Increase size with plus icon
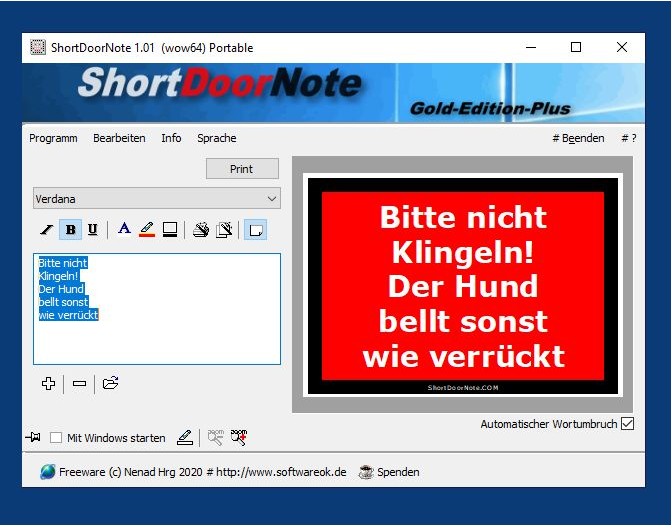Image resolution: width=671 pixels, height=526 pixels. [48, 383]
